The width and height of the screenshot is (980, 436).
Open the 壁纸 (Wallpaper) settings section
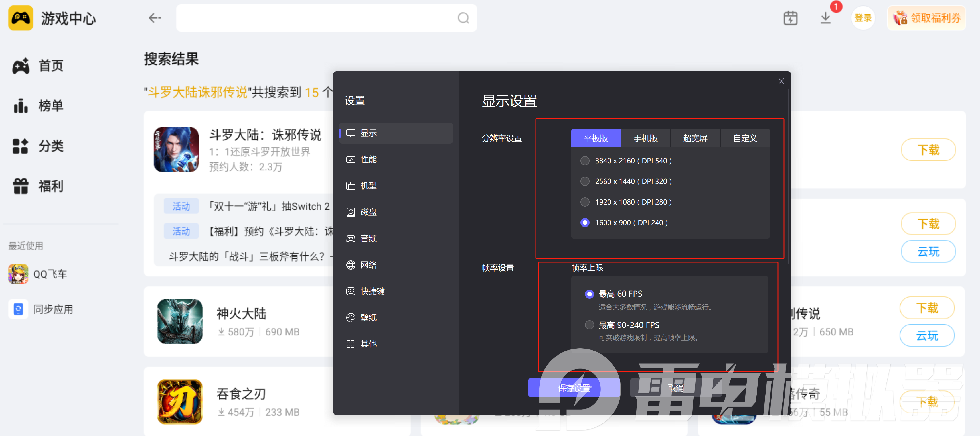[x=368, y=318]
